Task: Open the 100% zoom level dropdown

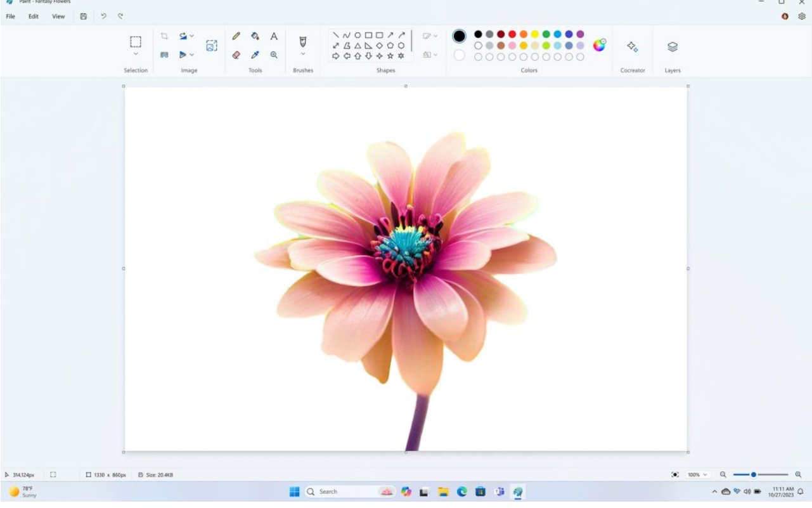Action: point(698,474)
